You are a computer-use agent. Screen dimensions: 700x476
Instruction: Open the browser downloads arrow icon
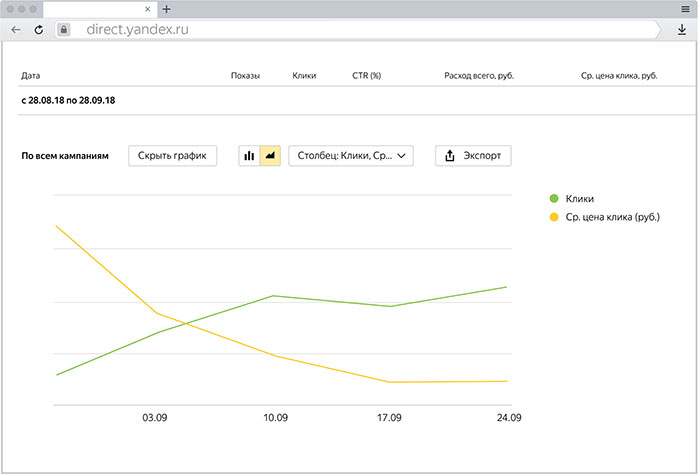click(682, 30)
